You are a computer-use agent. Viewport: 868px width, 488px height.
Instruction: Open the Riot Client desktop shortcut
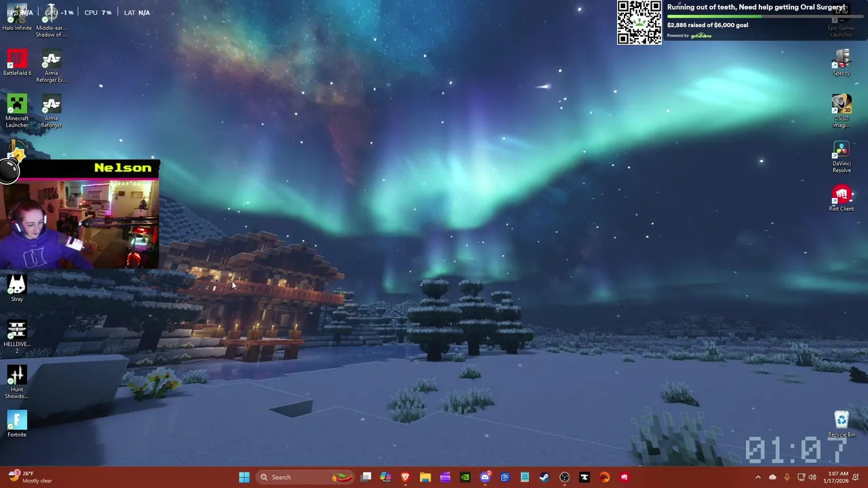841,198
